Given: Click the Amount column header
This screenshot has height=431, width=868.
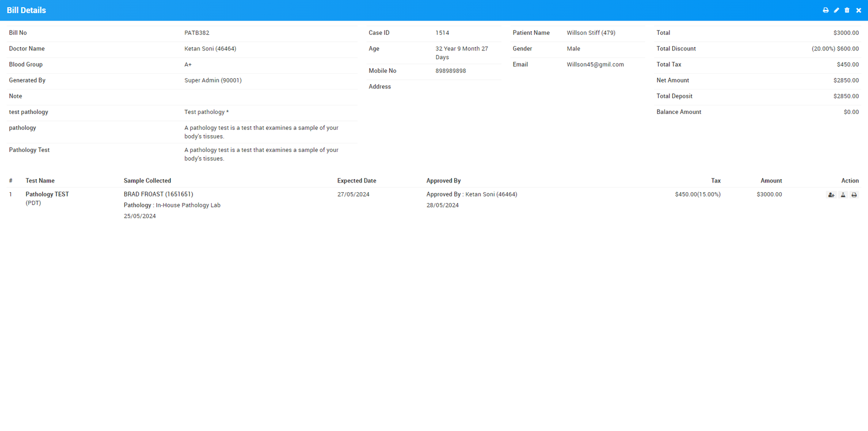Looking at the screenshot, I should (771, 181).
